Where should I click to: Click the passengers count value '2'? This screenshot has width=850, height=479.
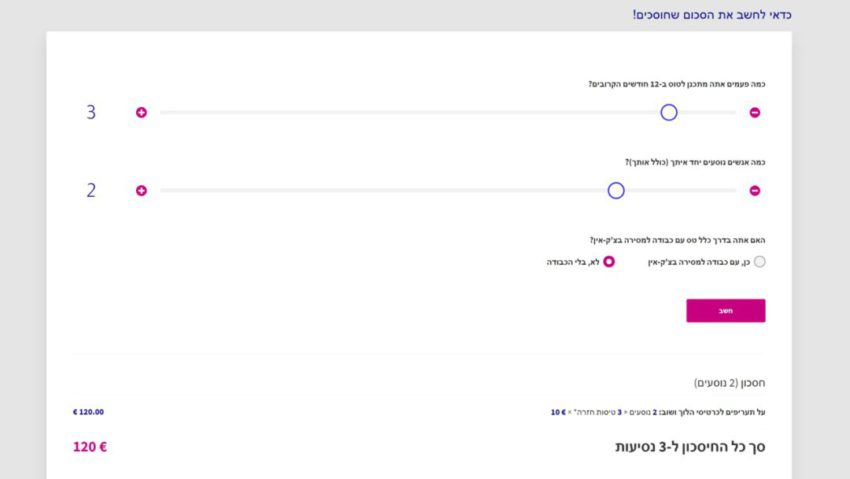(x=91, y=190)
